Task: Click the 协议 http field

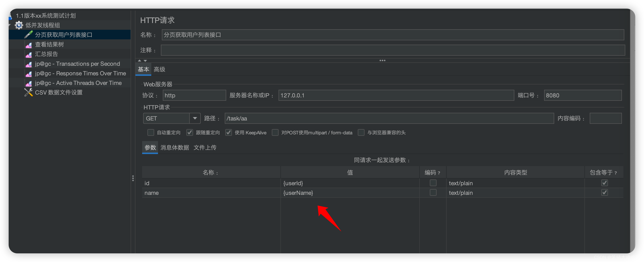Action: [x=194, y=95]
